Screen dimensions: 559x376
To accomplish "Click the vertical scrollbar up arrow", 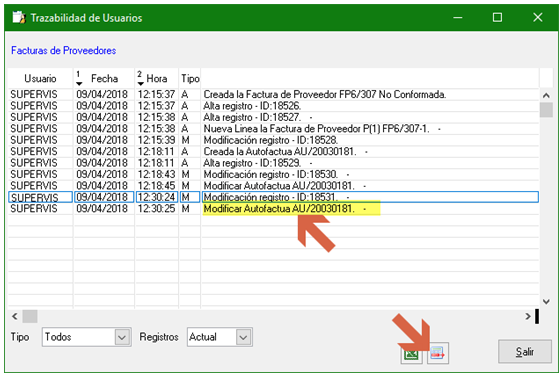I will [546, 96].
